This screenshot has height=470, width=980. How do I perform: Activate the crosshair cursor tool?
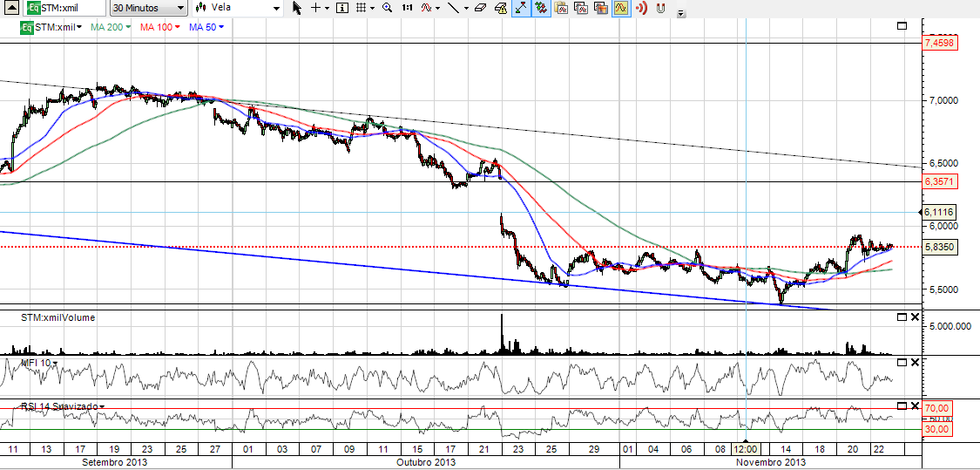click(x=315, y=8)
